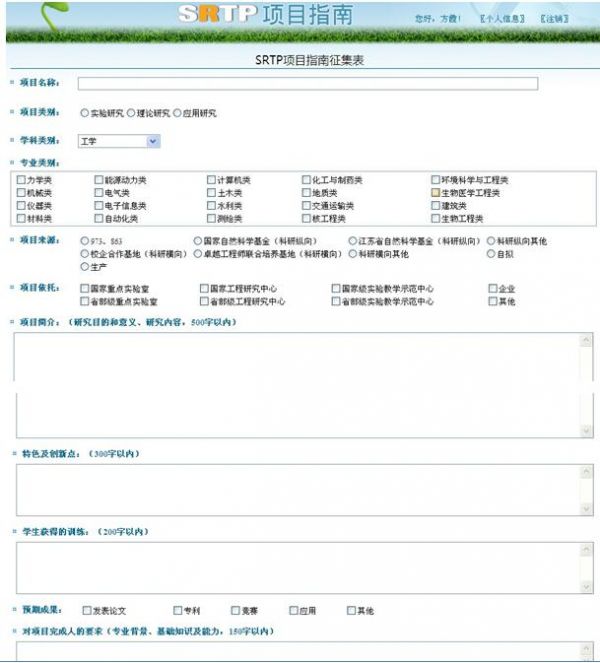
Task: Select 国家自然科学基金 as project source
Action: coord(197,242)
